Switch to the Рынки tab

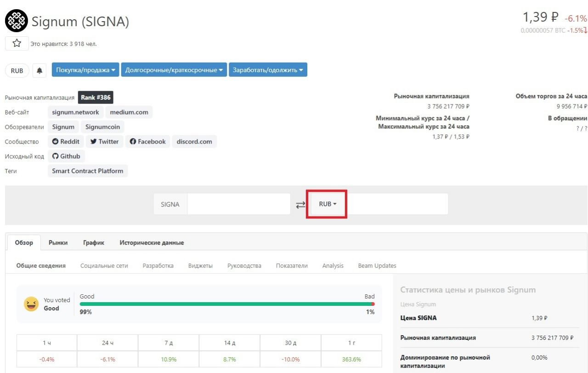click(58, 242)
